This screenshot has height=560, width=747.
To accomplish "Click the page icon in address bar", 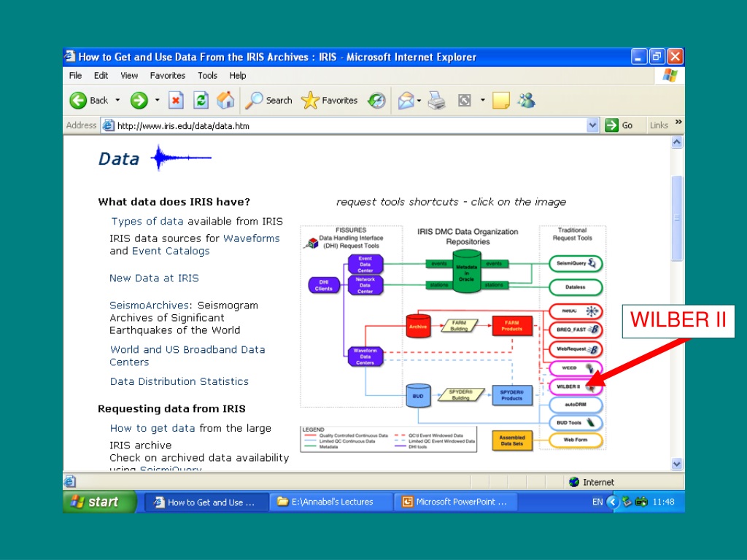I will click(109, 125).
